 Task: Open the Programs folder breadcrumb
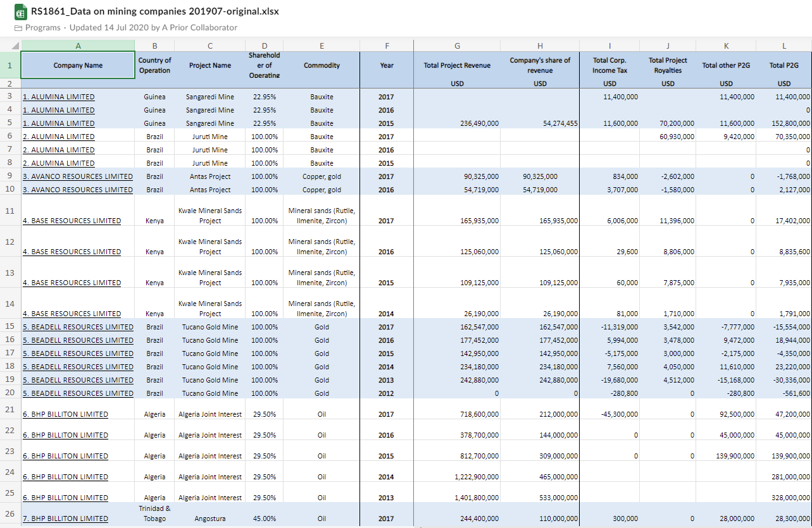click(42, 28)
